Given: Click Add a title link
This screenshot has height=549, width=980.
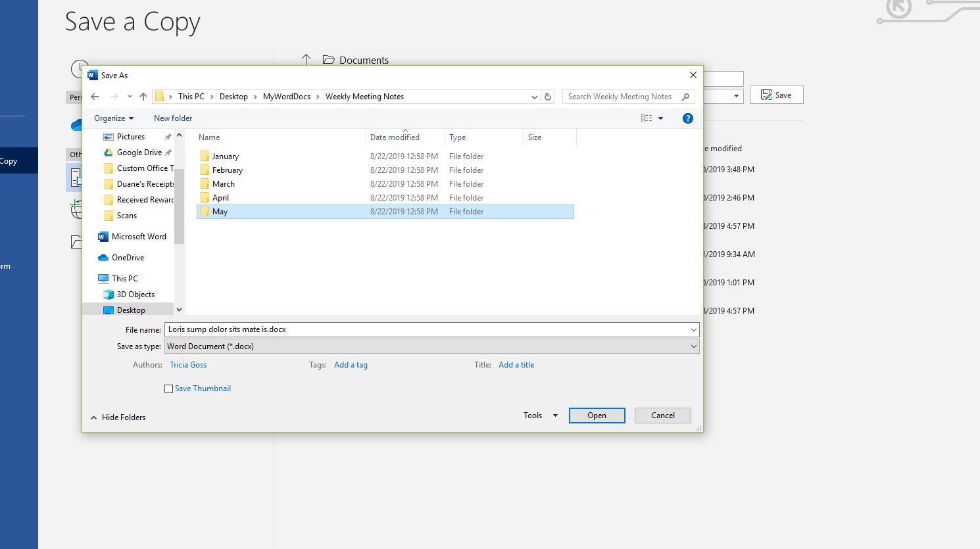Looking at the screenshot, I should 516,365.
